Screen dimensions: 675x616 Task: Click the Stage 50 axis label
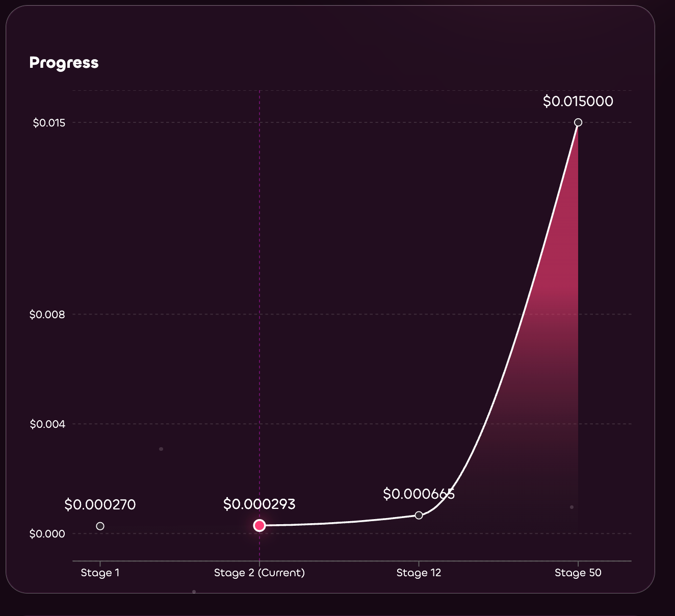[578, 573]
